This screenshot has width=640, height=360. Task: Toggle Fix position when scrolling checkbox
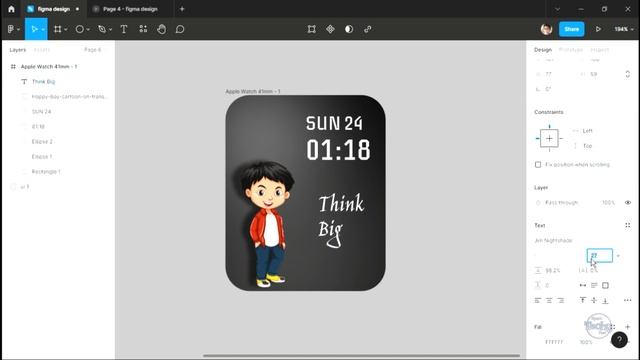click(x=538, y=164)
